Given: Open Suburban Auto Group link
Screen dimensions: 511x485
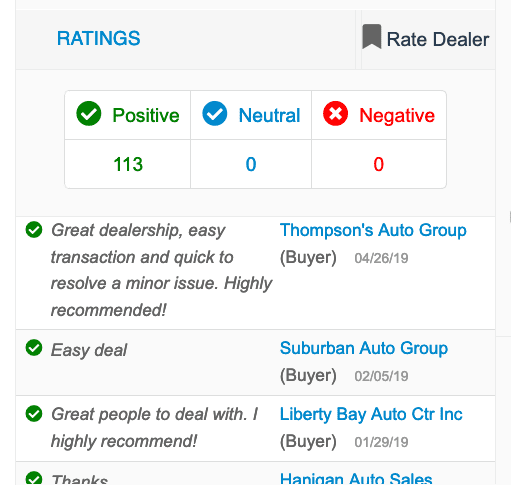Looking at the screenshot, I should pyautogui.click(x=364, y=348).
